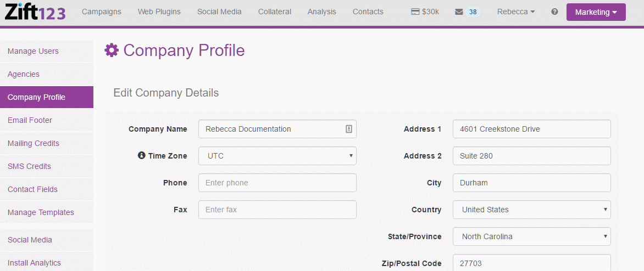Open the State/Province dropdown

click(x=531, y=236)
